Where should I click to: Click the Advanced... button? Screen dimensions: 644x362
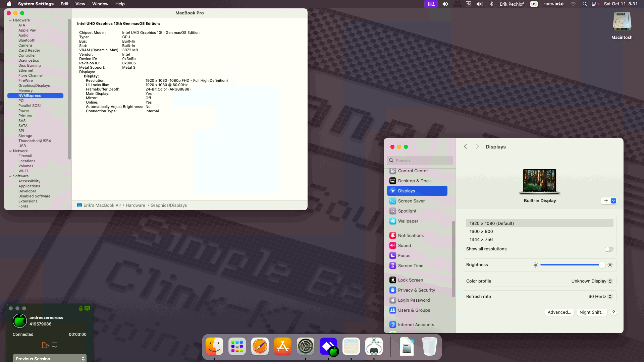(559, 312)
